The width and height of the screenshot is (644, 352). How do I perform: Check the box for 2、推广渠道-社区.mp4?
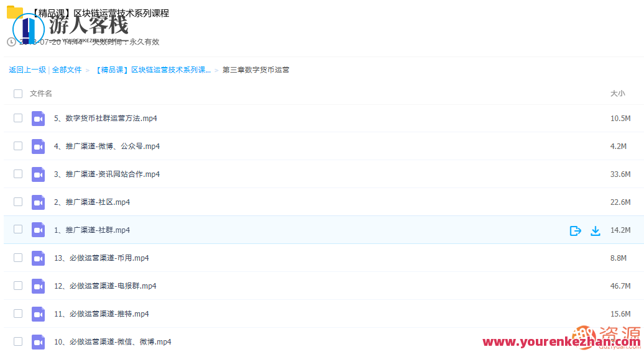[18, 202]
